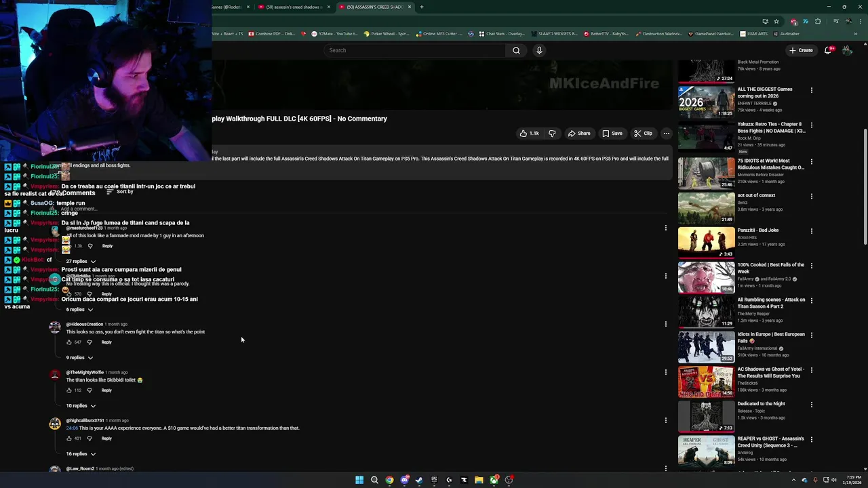Open Steam from the taskbar
Viewport: 868px width, 488px height.
click(x=419, y=480)
